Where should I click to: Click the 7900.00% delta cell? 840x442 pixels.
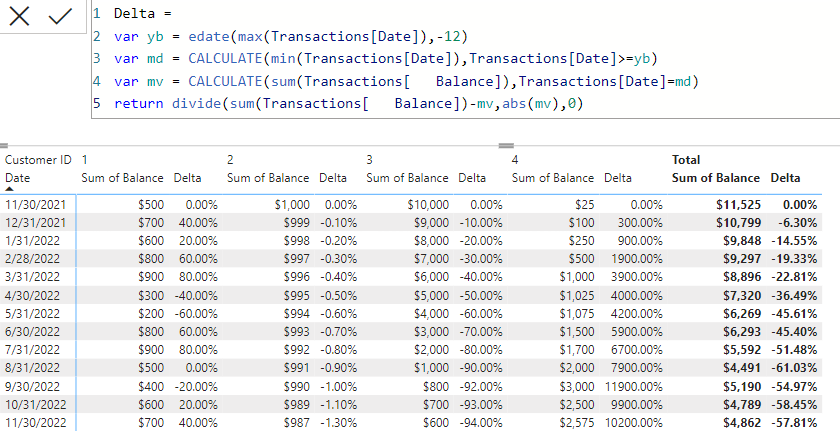pos(637,368)
